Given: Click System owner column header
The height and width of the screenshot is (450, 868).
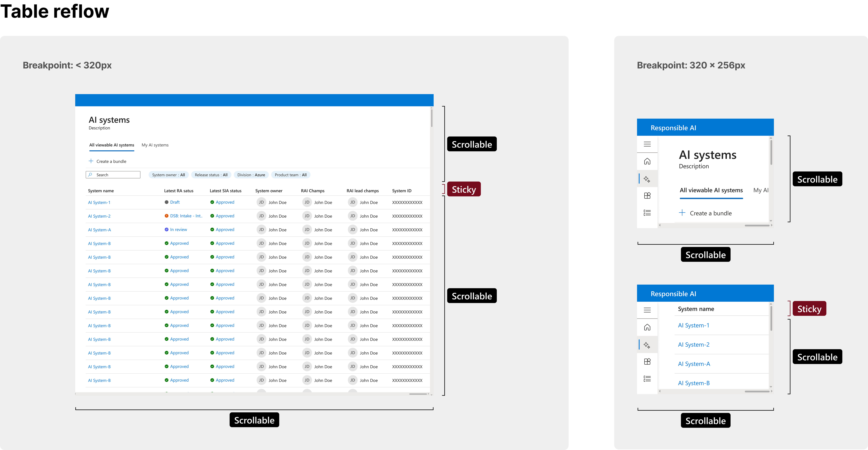Looking at the screenshot, I should tap(269, 191).
